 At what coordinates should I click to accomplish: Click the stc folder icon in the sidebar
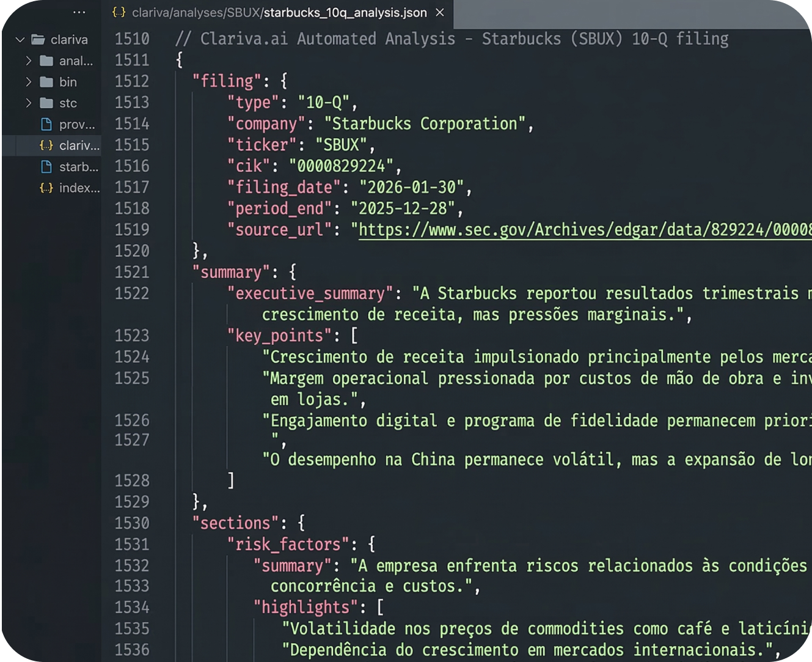tap(46, 103)
